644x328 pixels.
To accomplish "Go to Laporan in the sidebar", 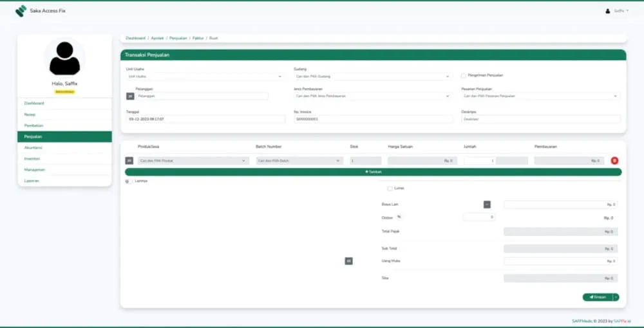I will [32, 181].
